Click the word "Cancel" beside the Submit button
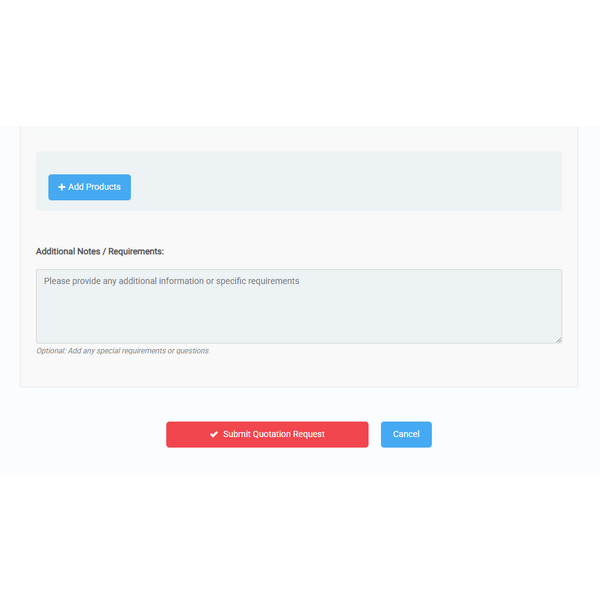 click(x=406, y=434)
